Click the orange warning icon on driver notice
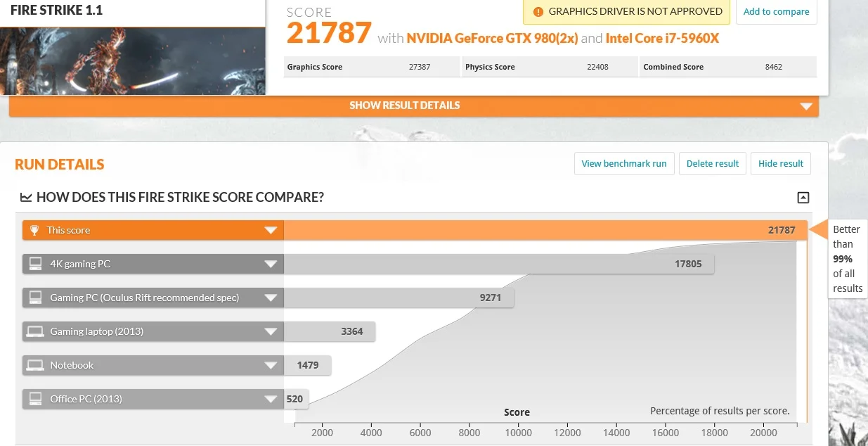The height and width of the screenshot is (446, 868). [538, 12]
